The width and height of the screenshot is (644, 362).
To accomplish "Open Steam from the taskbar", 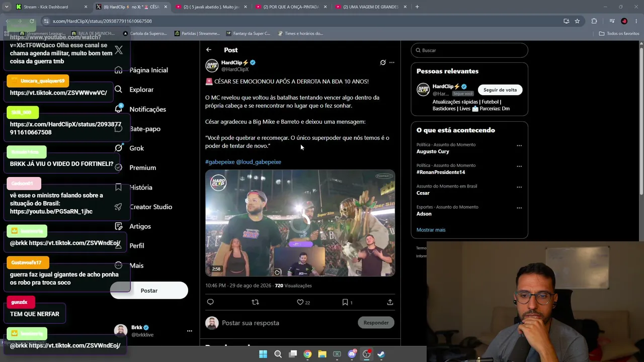I will click(x=381, y=354).
